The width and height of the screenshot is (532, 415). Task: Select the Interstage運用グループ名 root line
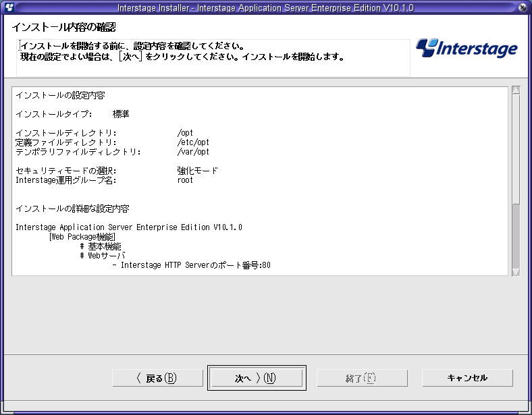pyautogui.click(x=104, y=180)
